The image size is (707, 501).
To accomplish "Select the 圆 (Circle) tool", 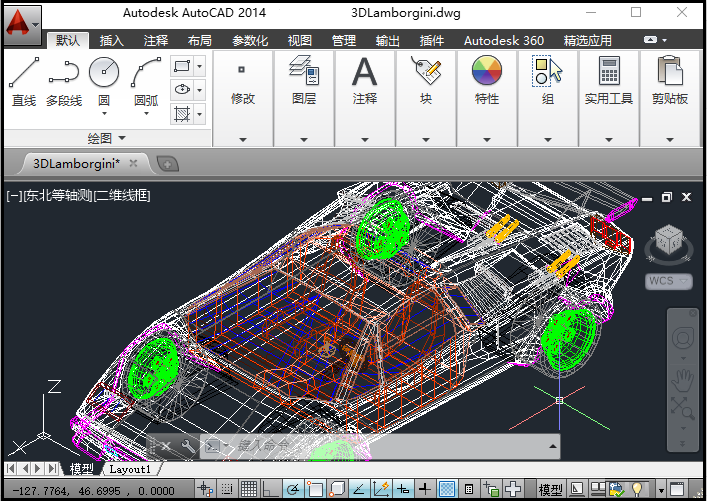I will coord(104,78).
